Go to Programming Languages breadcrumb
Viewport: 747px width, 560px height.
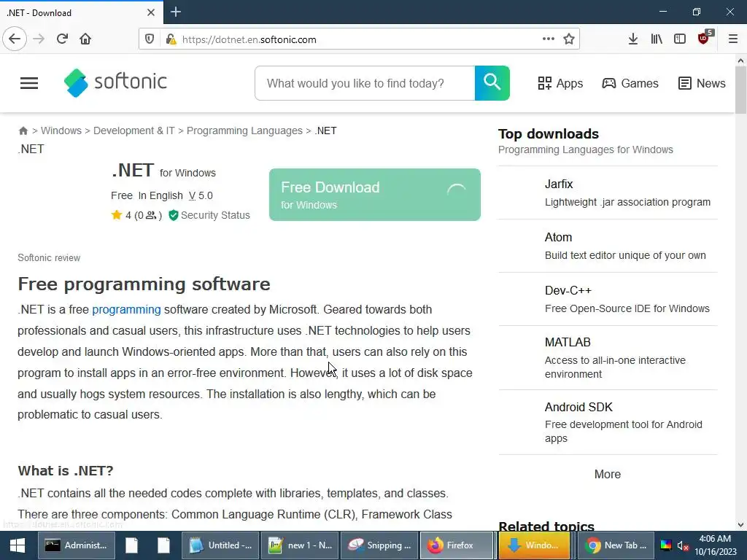pyautogui.click(x=244, y=131)
